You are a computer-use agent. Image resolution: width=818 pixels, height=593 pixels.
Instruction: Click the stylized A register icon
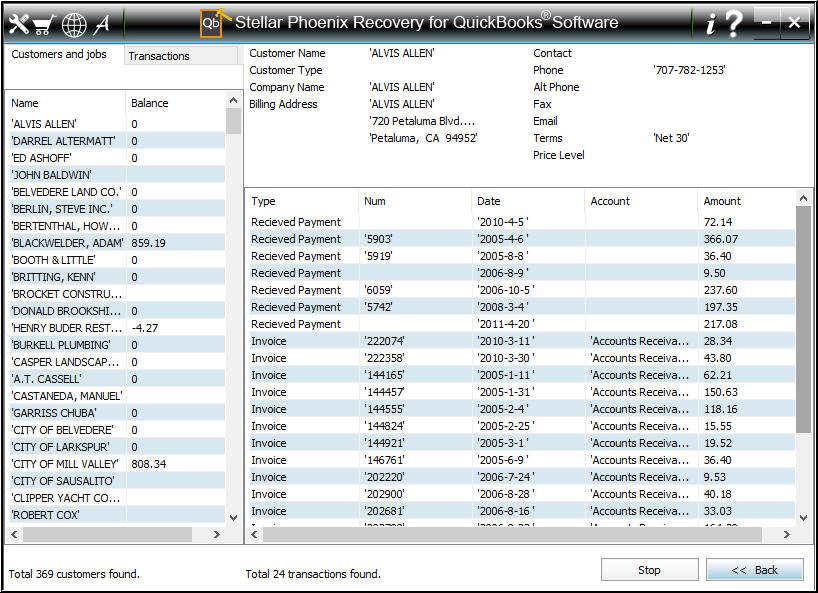click(102, 23)
